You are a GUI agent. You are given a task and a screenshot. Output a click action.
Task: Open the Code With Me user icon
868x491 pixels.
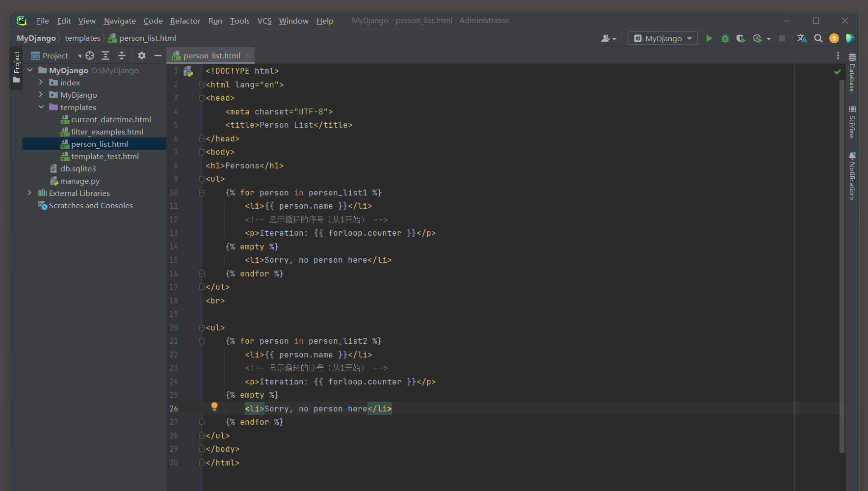tap(608, 38)
